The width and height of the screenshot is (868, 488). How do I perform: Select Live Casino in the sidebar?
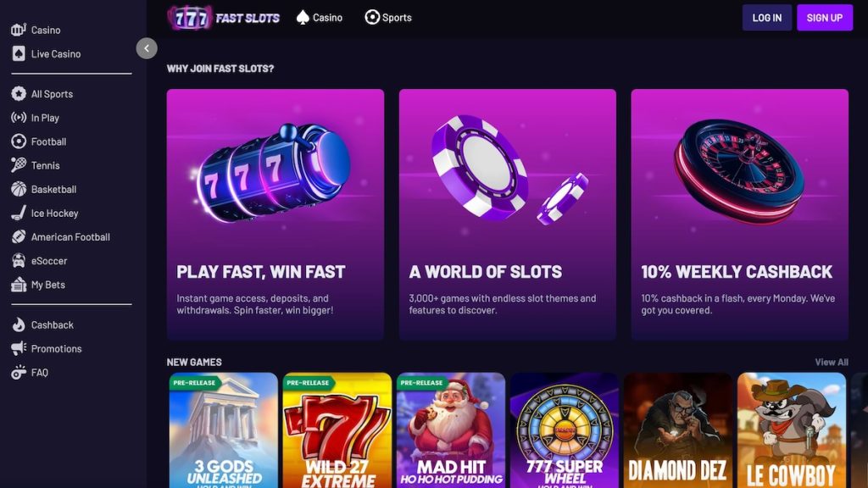57,54
